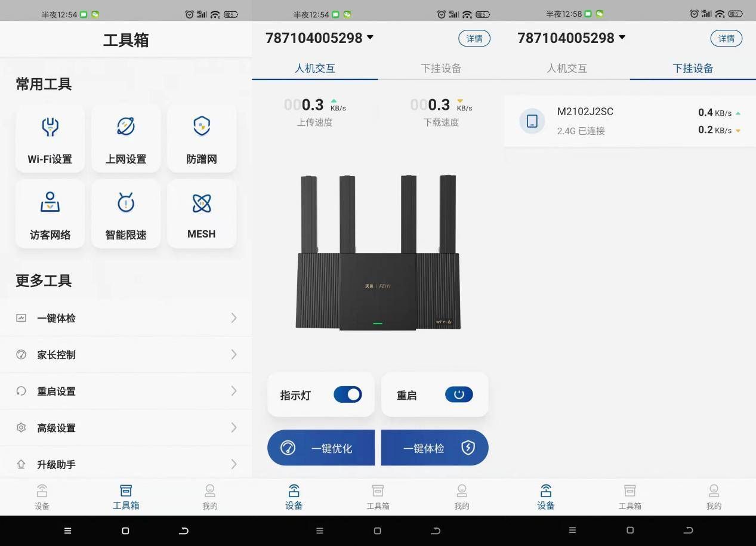The width and height of the screenshot is (756, 546).
Task: Switch to 下挂设备 tab above the router image
Action: pos(441,68)
